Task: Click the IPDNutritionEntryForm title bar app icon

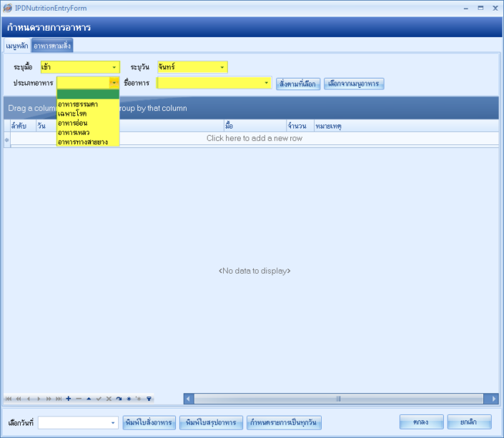Action: pos(8,7)
